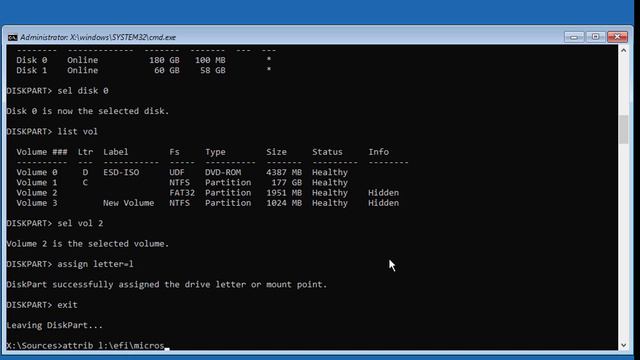This screenshot has width=640, height=360.
Task: Click the 'DVD-ROM' type value
Action: pyautogui.click(x=223, y=172)
